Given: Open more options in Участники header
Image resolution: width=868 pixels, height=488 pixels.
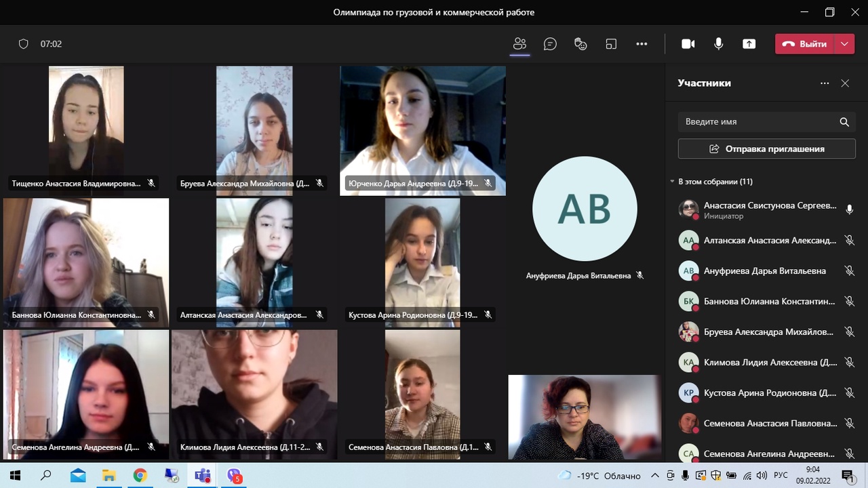Looking at the screenshot, I should (825, 83).
